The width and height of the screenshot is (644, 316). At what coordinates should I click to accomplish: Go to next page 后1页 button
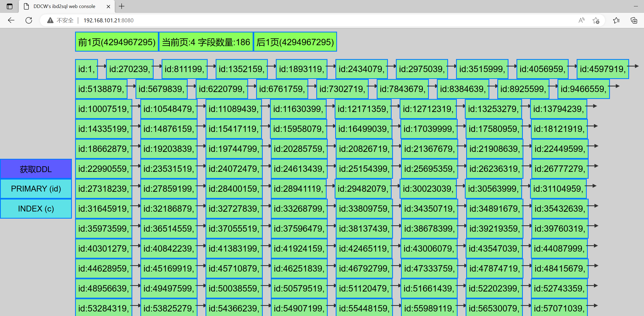click(x=295, y=42)
